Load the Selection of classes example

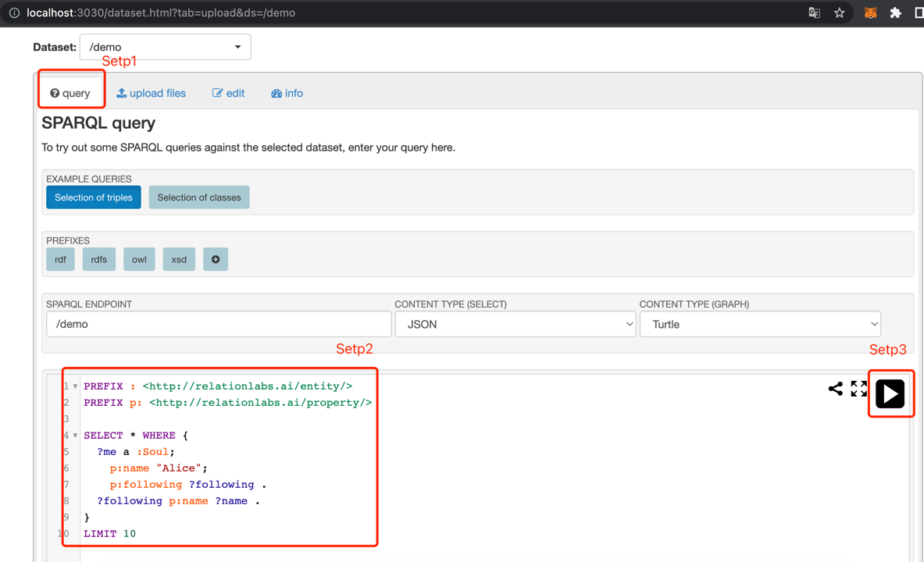coord(199,197)
